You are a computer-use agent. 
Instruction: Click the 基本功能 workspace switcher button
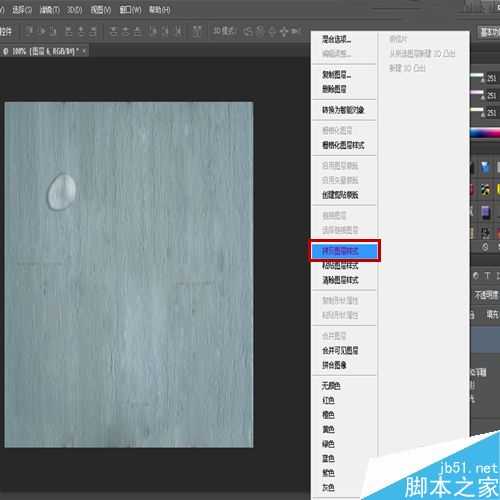(489, 32)
